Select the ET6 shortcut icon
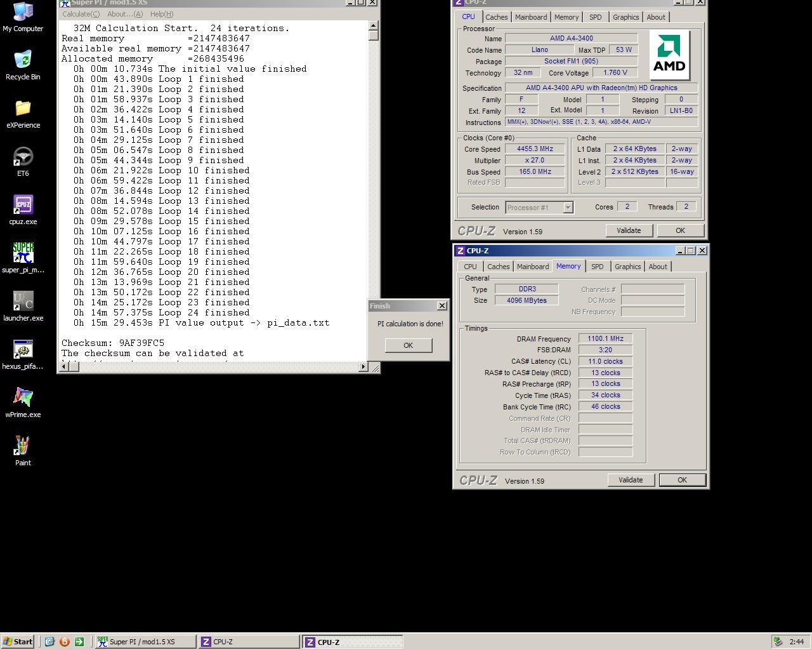Viewport: 812px width, 650px height. pos(23,162)
